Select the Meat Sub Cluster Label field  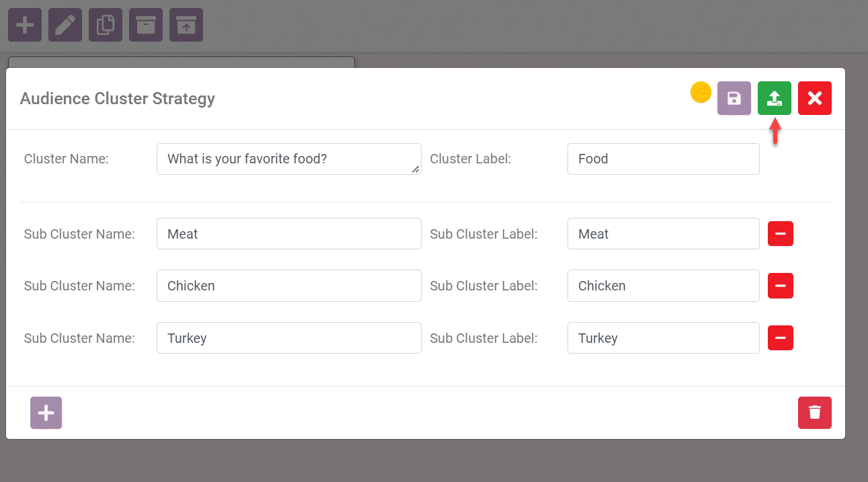663,233
